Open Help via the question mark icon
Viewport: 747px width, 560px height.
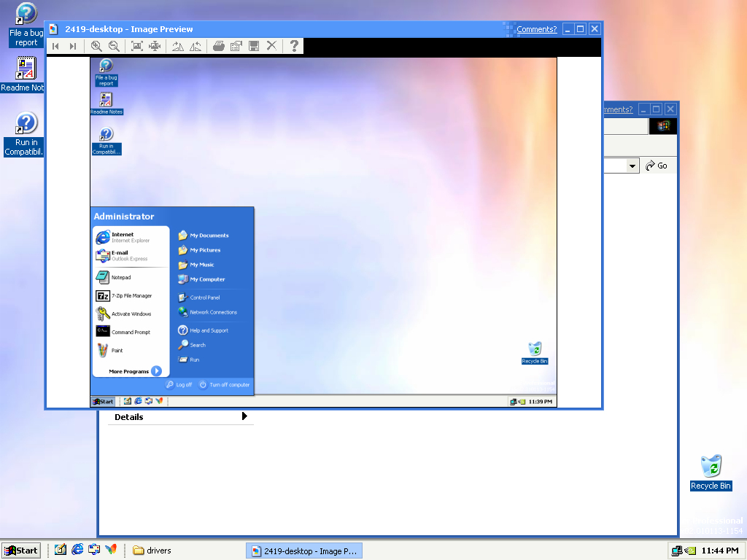pos(295,46)
